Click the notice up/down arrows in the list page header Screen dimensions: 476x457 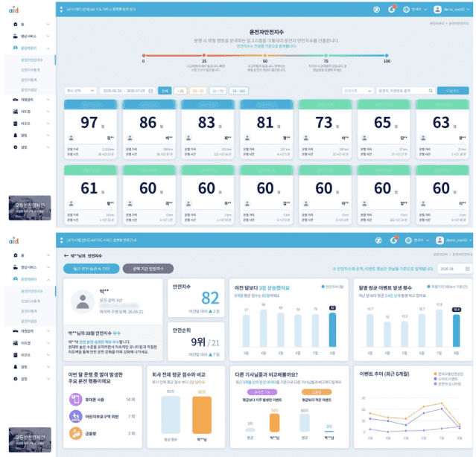click(x=61, y=10)
